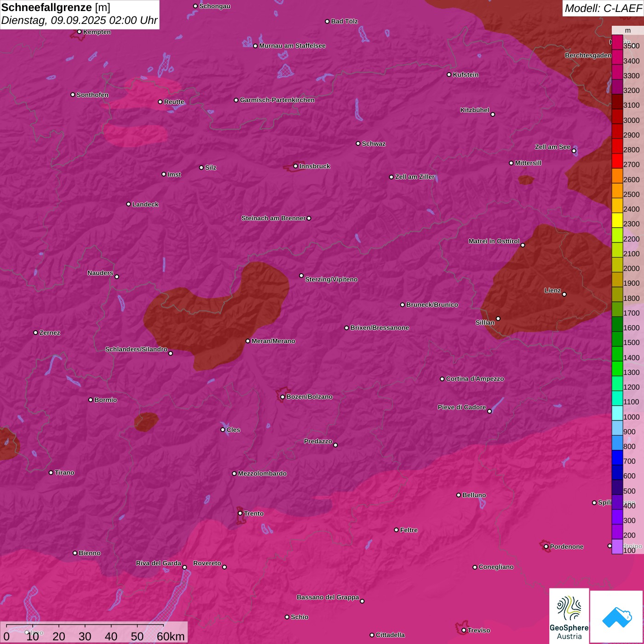This screenshot has height=644, width=644.
Task: Select the Conegliano label
Action: pyautogui.click(x=496, y=567)
